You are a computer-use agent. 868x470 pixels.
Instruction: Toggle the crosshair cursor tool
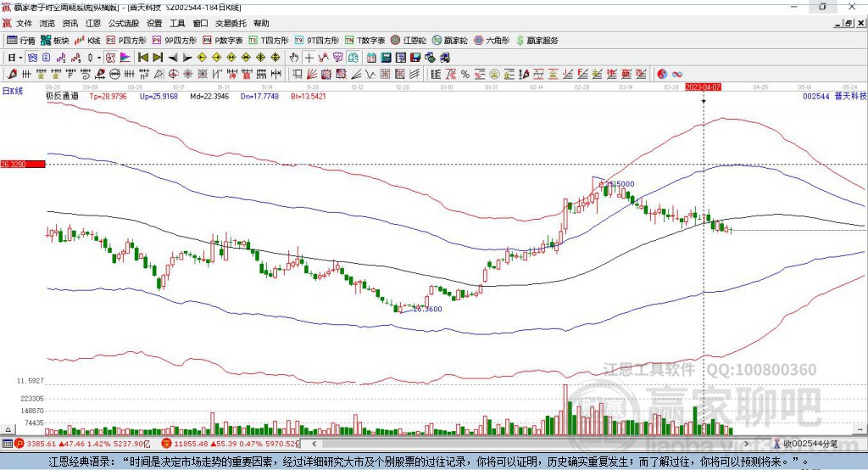[x=309, y=58]
